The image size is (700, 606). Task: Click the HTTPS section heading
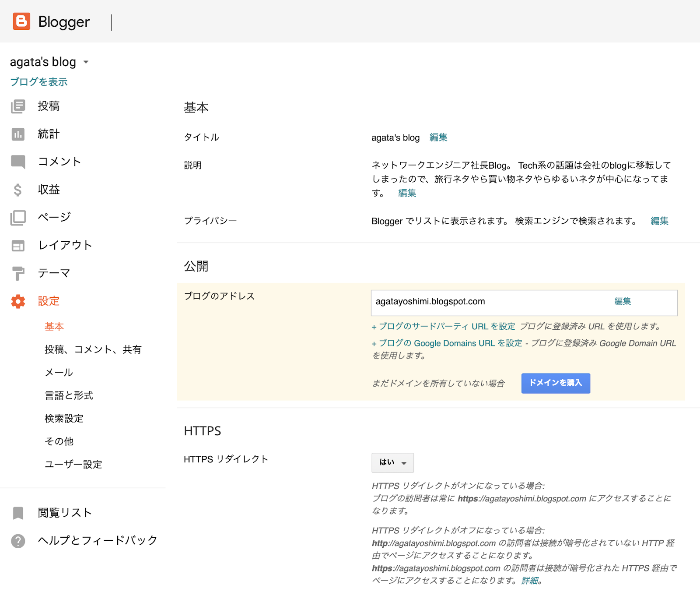click(x=203, y=431)
